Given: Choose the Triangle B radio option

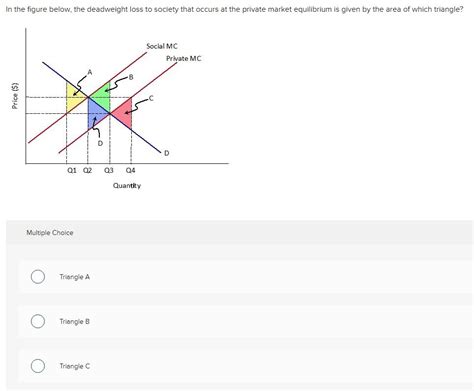Looking at the screenshot, I should pos(38,321).
